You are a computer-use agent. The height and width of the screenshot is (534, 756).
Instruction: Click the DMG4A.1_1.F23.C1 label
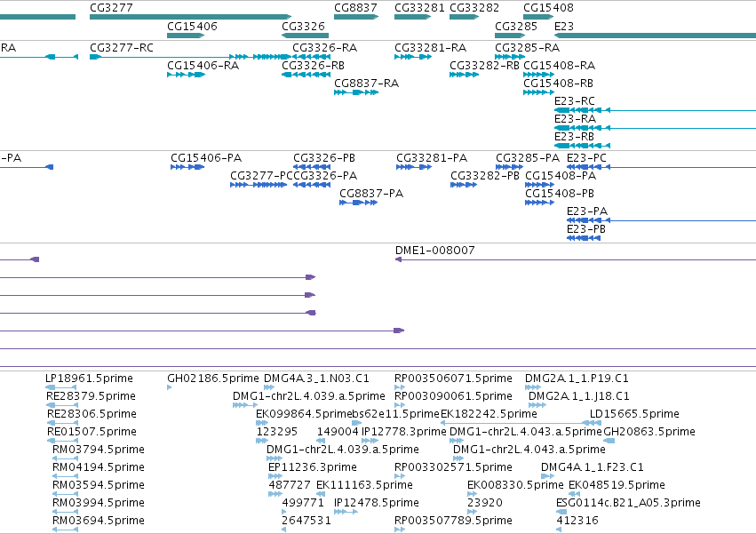pyautogui.click(x=592, y=467)
